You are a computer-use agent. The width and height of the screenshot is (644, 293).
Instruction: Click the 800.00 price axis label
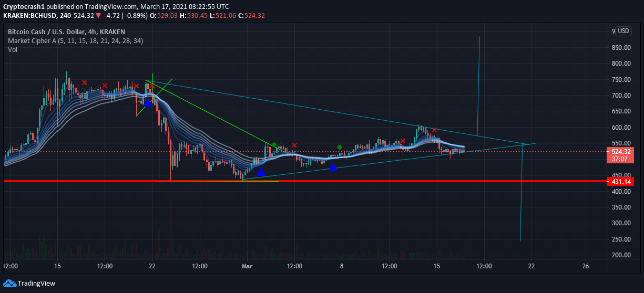click(621, 64)
